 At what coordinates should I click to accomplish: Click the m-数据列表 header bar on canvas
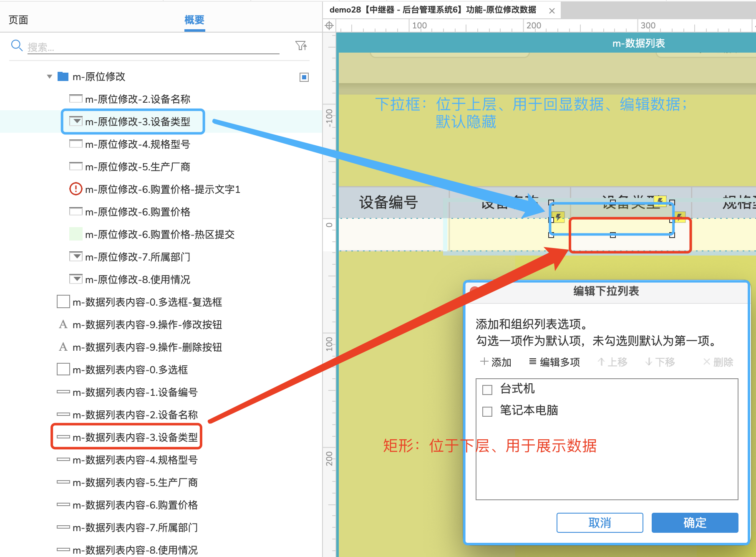click(546, 43)
